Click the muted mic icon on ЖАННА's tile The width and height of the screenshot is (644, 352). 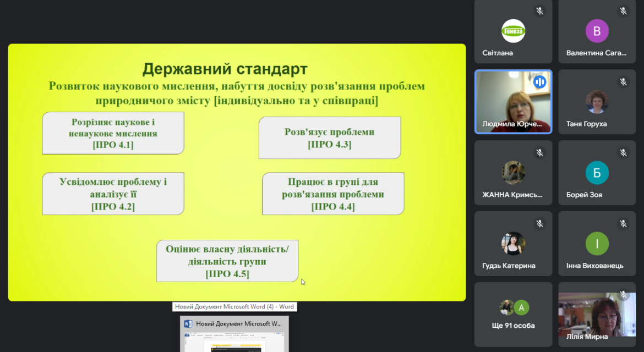click(539, 153)
